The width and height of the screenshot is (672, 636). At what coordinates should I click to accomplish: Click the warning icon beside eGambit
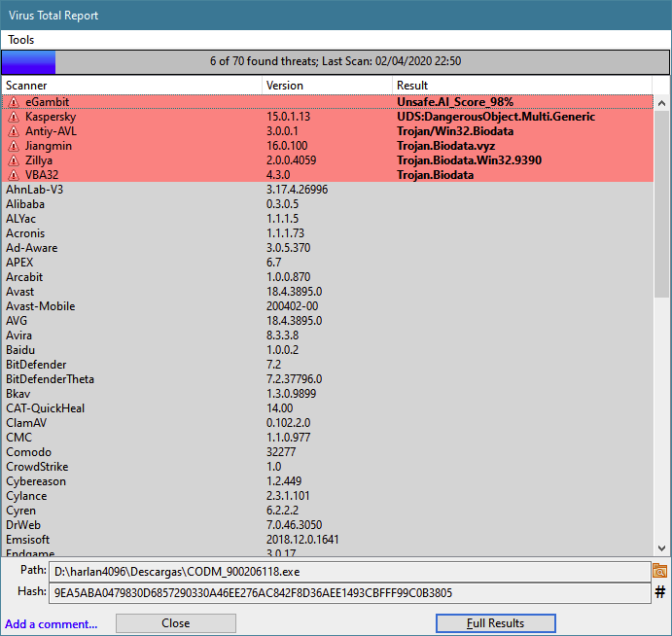click(x=14, y=102)
